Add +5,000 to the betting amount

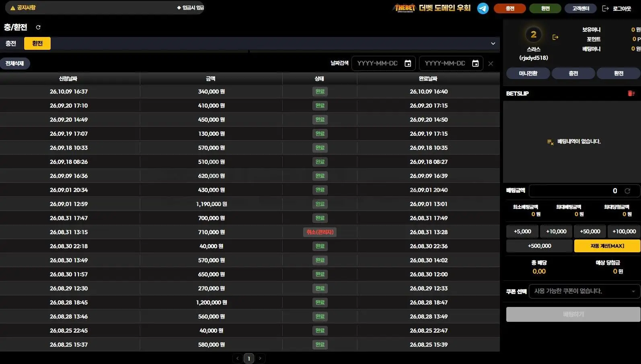[522, 231]
